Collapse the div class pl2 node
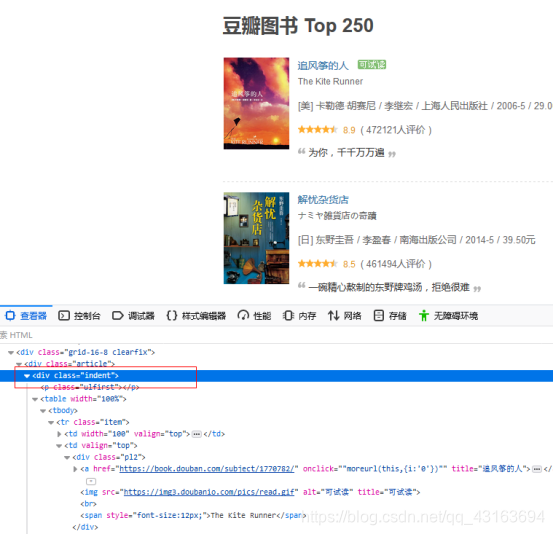 pyautogui.click(x=67, y=457)
